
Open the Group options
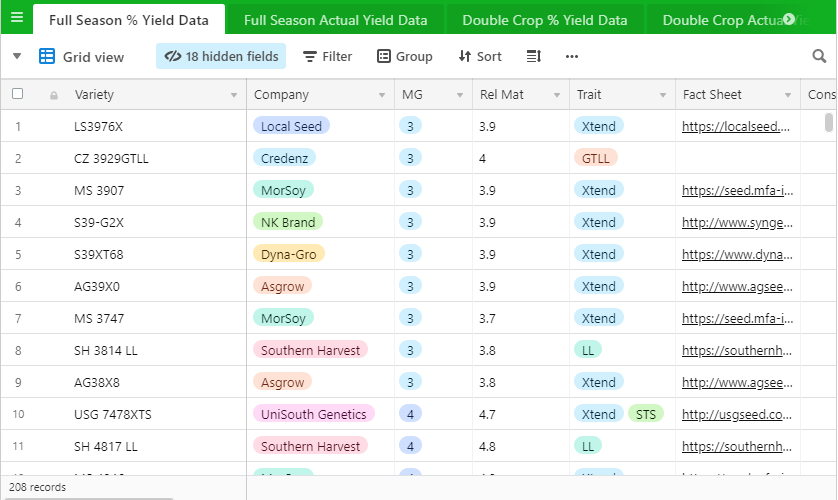click(x=405, y=56)
